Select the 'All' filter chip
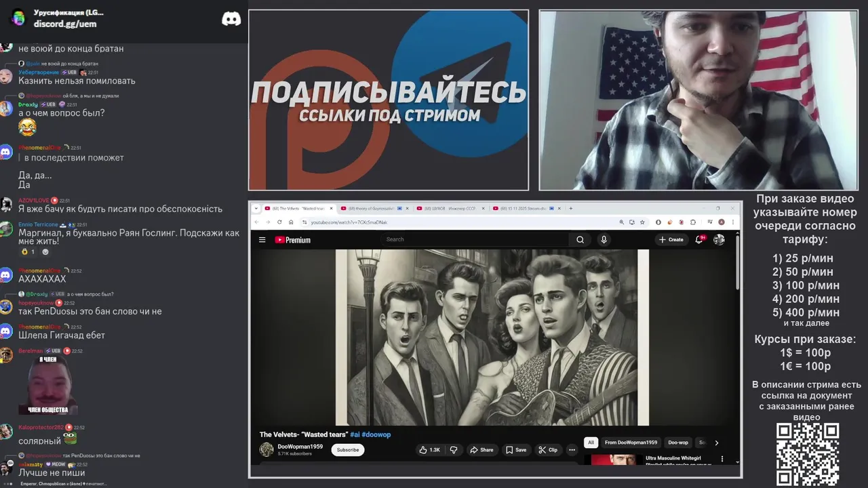Image resolution: width=868 pixels, height=488 pixels. point(591,443)
